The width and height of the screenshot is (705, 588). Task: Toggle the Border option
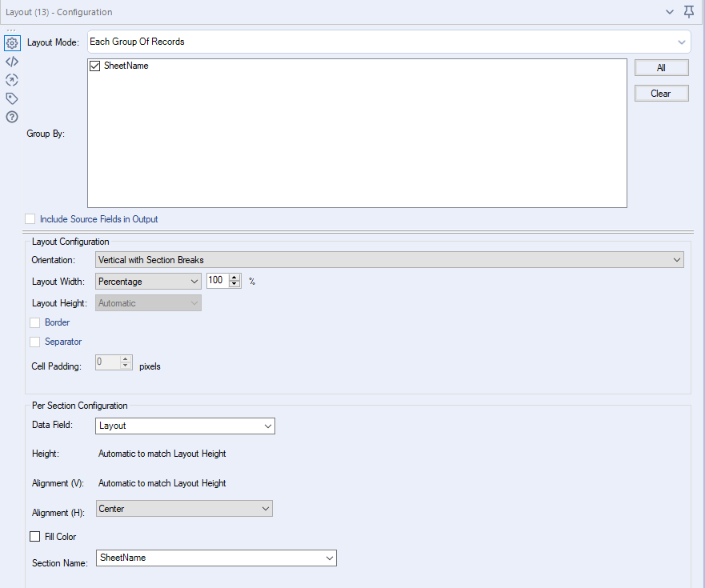(34, 322)
